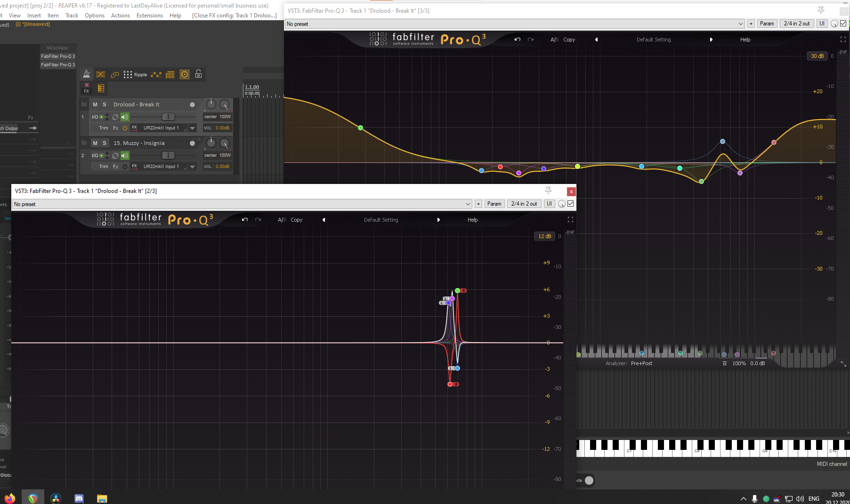This screenshot has height=504, width=850.
Task: Click output options icon next to 100%
Action: pos(725,363)
